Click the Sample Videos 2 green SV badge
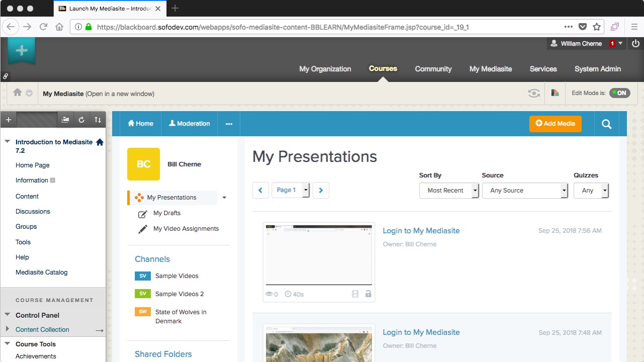 coord(143,294)
